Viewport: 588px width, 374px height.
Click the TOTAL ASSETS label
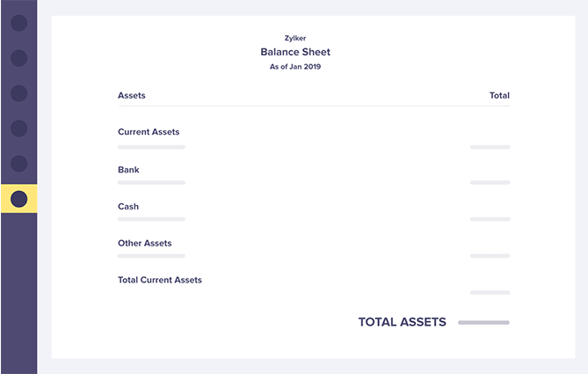(402, 322)
